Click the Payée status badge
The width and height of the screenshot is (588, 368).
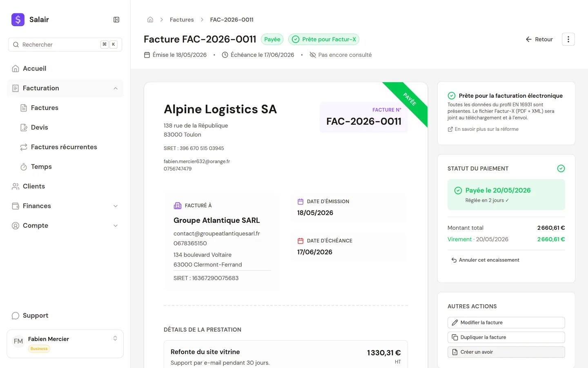[x=272, y=39]
